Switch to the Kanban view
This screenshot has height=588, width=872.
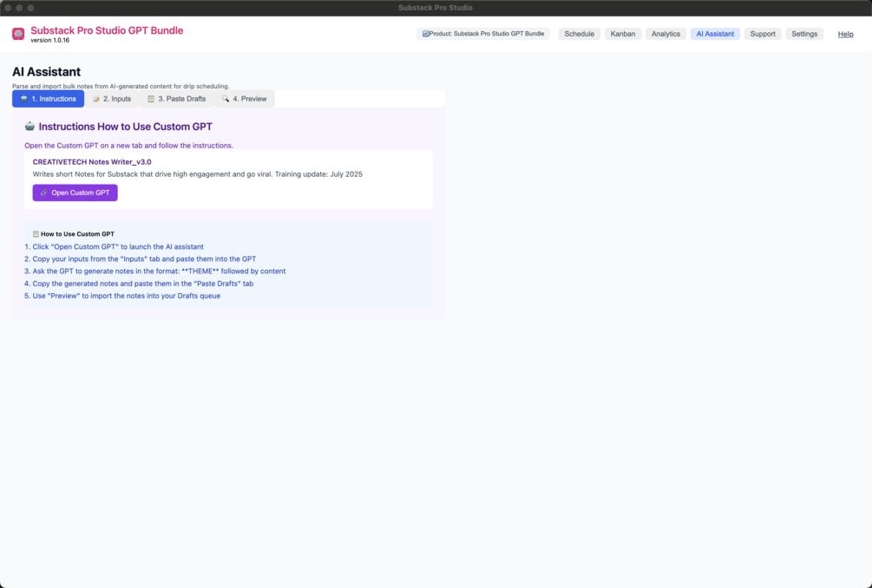tap(623, 34)
